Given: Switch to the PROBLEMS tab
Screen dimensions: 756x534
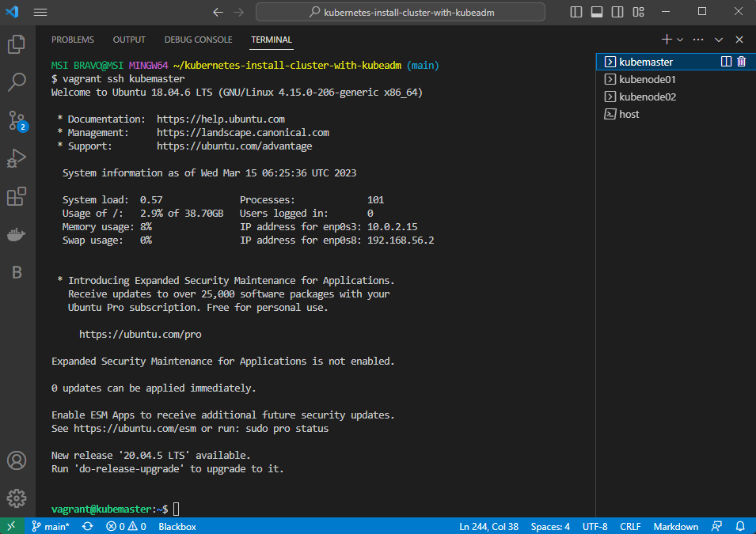Looking at the screenshot, I should [73, 40].
